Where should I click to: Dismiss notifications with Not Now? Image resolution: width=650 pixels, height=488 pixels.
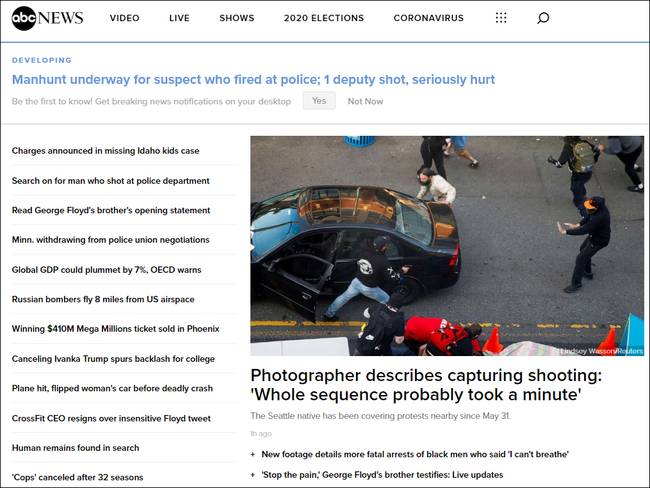[x=365, y=101]
